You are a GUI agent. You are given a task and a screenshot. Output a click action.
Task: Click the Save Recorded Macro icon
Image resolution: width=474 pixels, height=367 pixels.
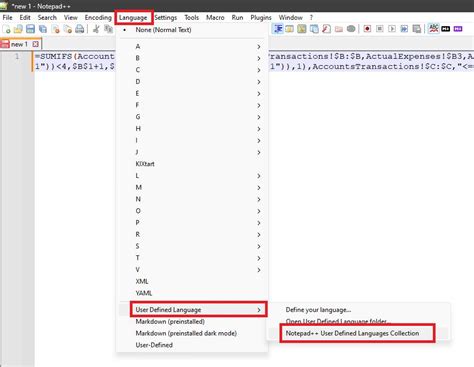417,29
